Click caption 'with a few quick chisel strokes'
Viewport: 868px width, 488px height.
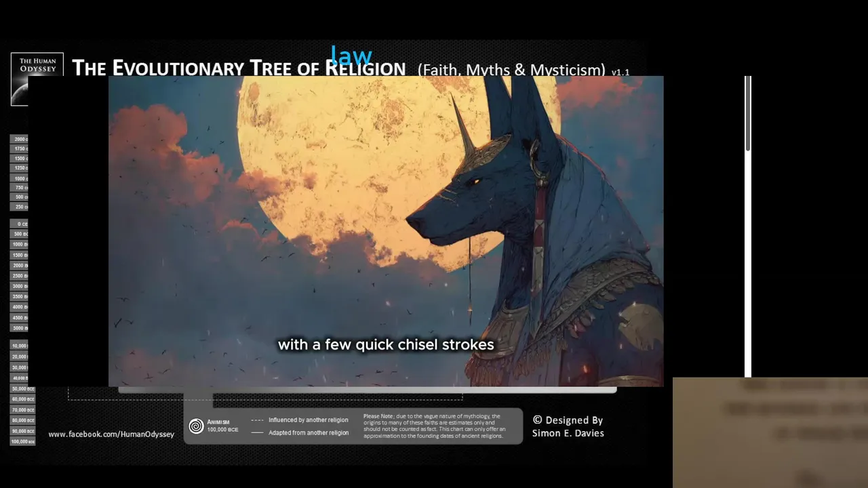386,345
